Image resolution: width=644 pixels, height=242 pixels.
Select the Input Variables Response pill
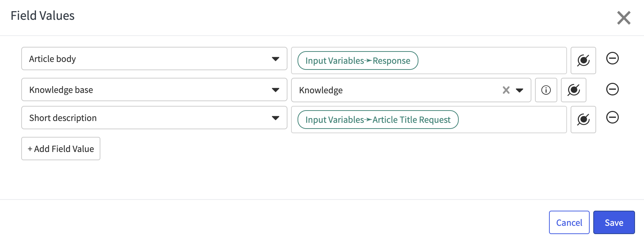point(358,60)
